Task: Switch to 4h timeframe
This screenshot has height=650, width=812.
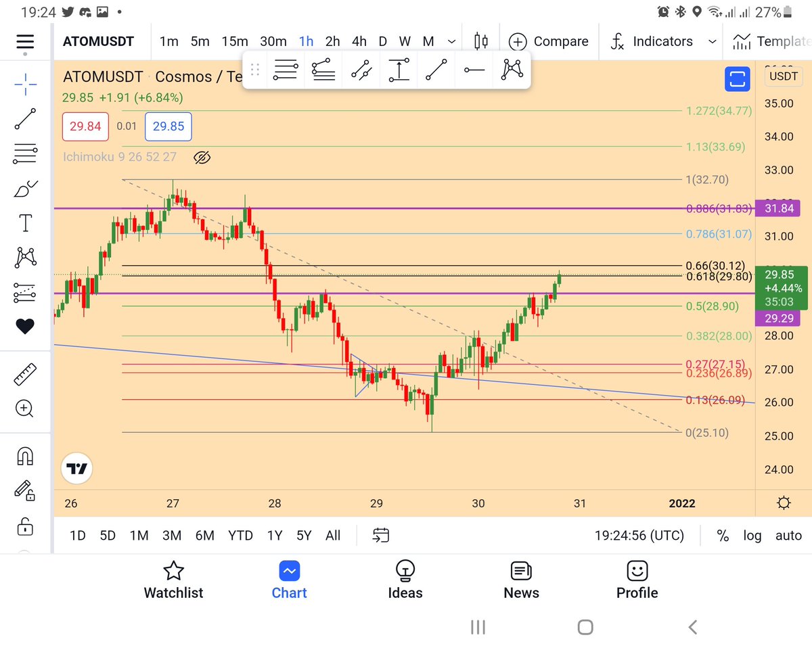Action: tap(359, 41)
